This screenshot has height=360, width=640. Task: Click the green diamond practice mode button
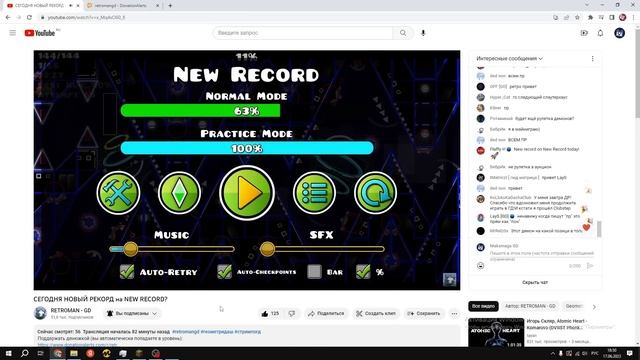click(x=179, y=193)
